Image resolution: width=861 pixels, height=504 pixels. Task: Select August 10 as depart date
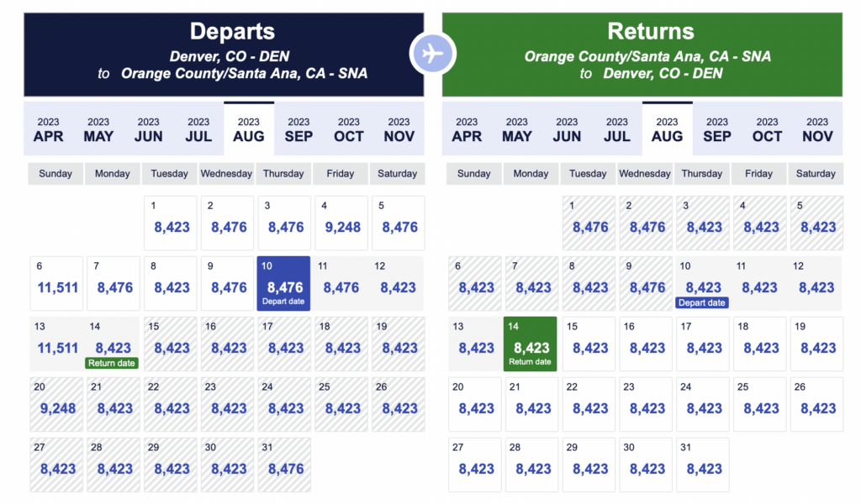point(283,283)
